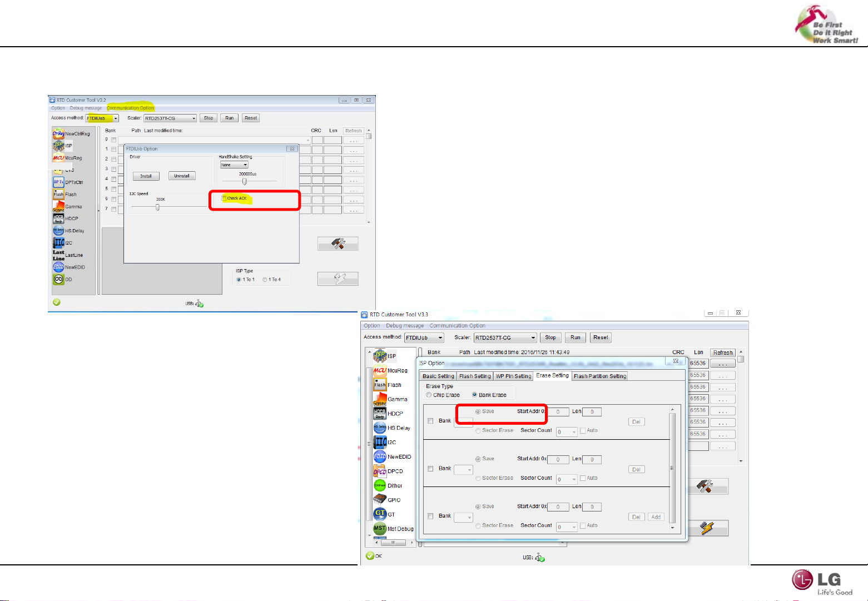Open I2C tool in V3.2 sidebar
Screen dimensions: 868x601
[63, 243]
